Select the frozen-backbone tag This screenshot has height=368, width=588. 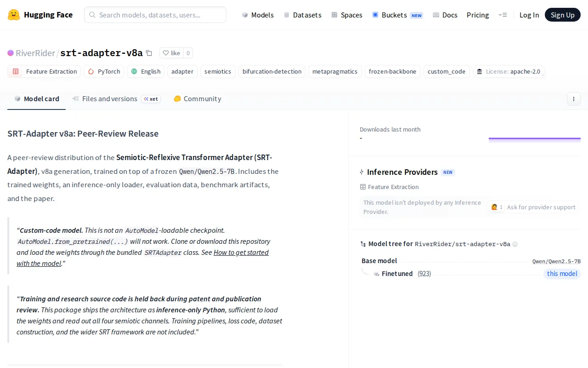[392, 71]
